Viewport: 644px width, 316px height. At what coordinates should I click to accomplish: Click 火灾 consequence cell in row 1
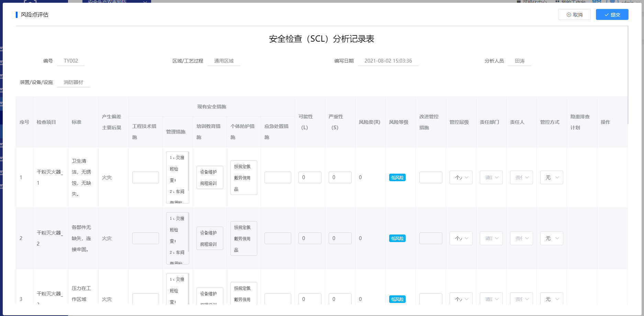coord(113,177)
